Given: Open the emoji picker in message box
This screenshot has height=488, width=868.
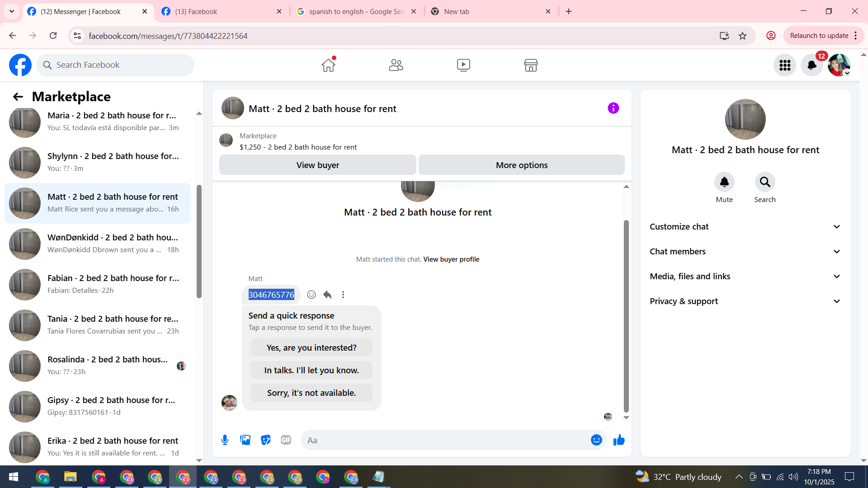Looking at the screenshot, I should coord(596,440).
